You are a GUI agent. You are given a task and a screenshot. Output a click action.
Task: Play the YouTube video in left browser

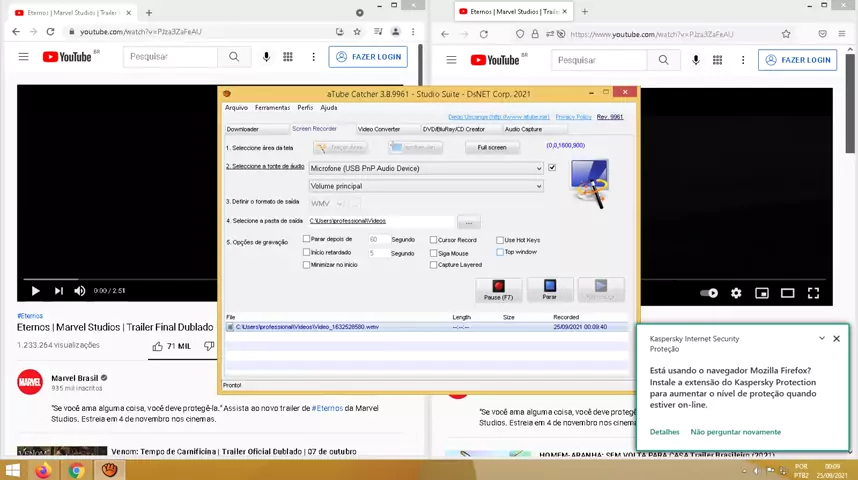(35, 291)
